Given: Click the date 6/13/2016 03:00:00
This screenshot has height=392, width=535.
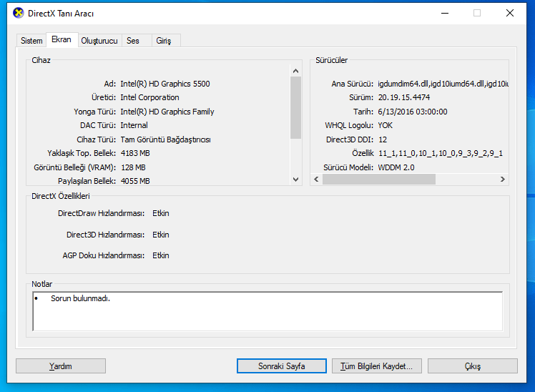Looking at the screenshot, I should (x=413, y=112).
